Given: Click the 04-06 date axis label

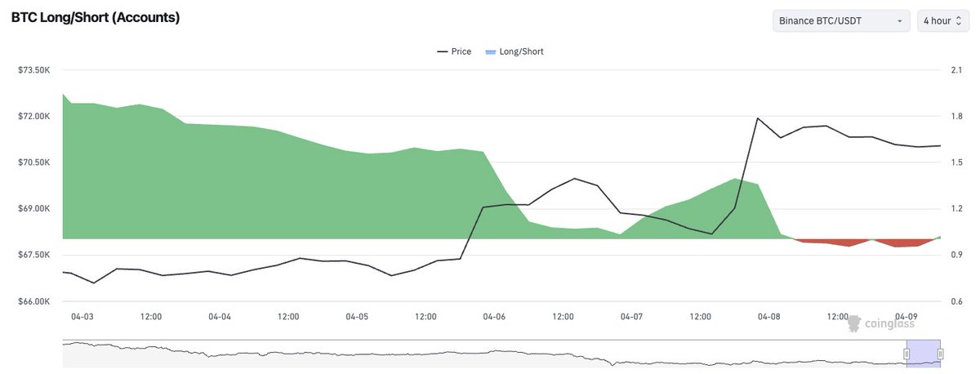Looking at the screenshot, I should click(494, 316).
